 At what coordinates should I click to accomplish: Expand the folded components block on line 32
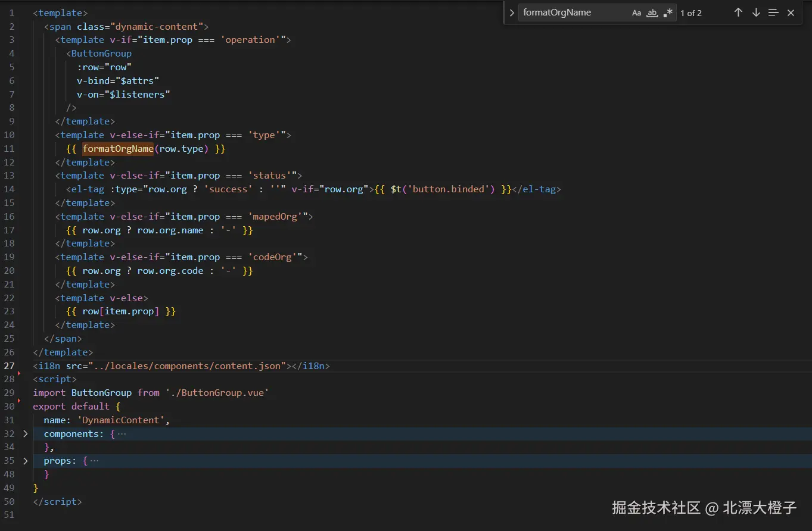tap(25, 434)
